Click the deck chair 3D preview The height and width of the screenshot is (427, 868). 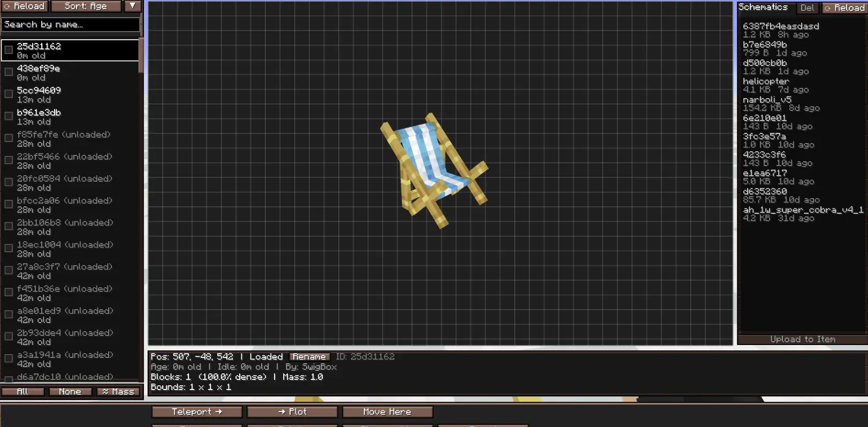click(x=434, y=170)
